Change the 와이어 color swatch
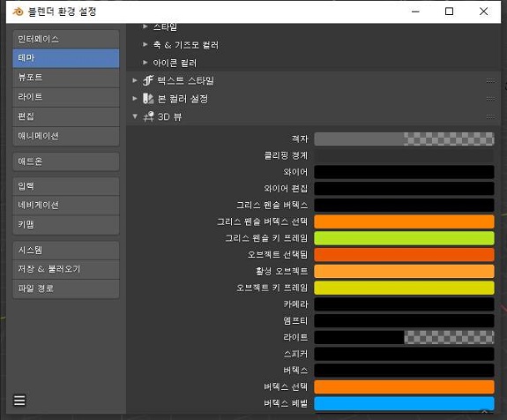The width and height of the screenshot is (507, 420). (x=404, y=172)
